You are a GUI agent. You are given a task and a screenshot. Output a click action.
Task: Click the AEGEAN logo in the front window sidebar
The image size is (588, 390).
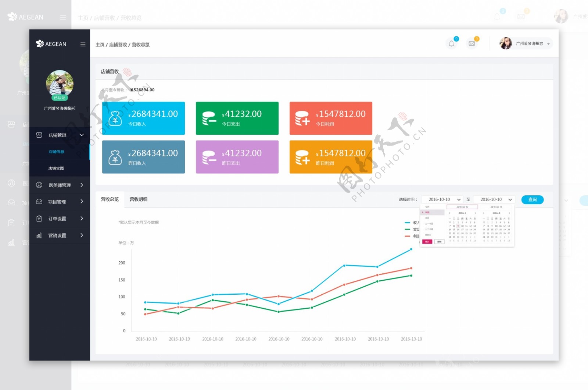pyautogui.click(x=51, y=44)
